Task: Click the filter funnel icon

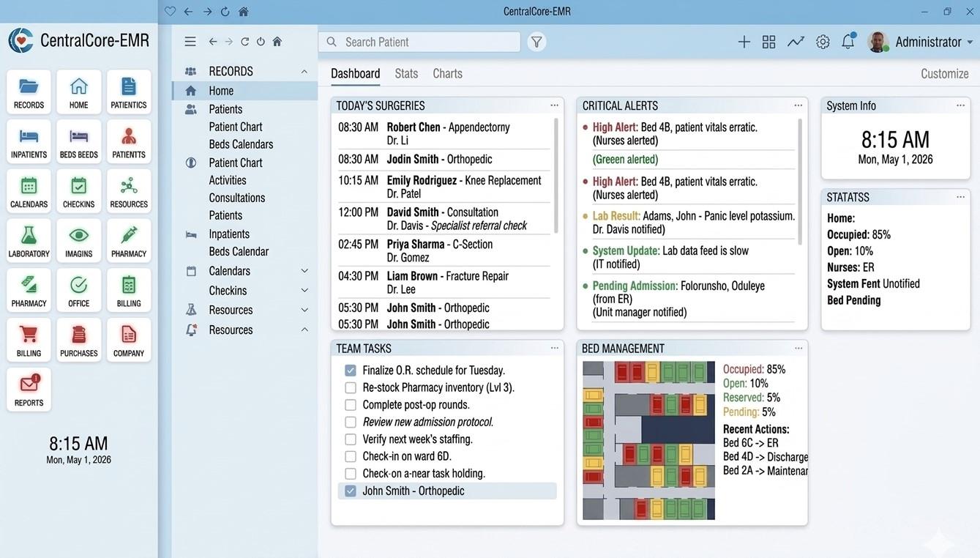Action: coord(536,42)
